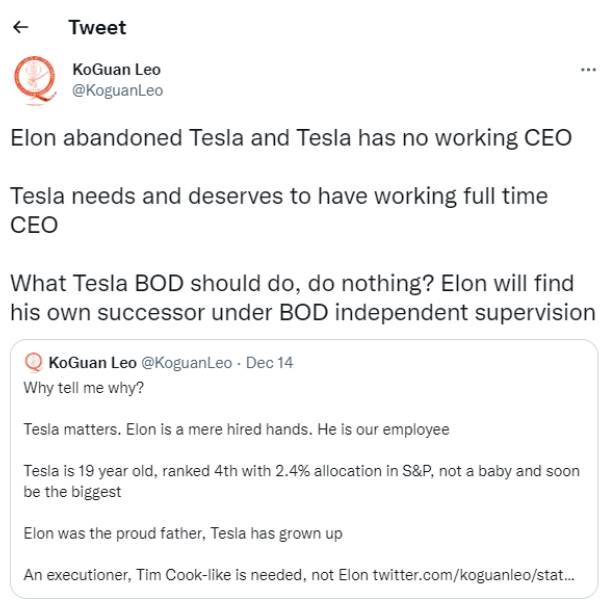Click the 'Elon was the proud father' line
This screenshot has height=600, width=600.
point(183,533)
